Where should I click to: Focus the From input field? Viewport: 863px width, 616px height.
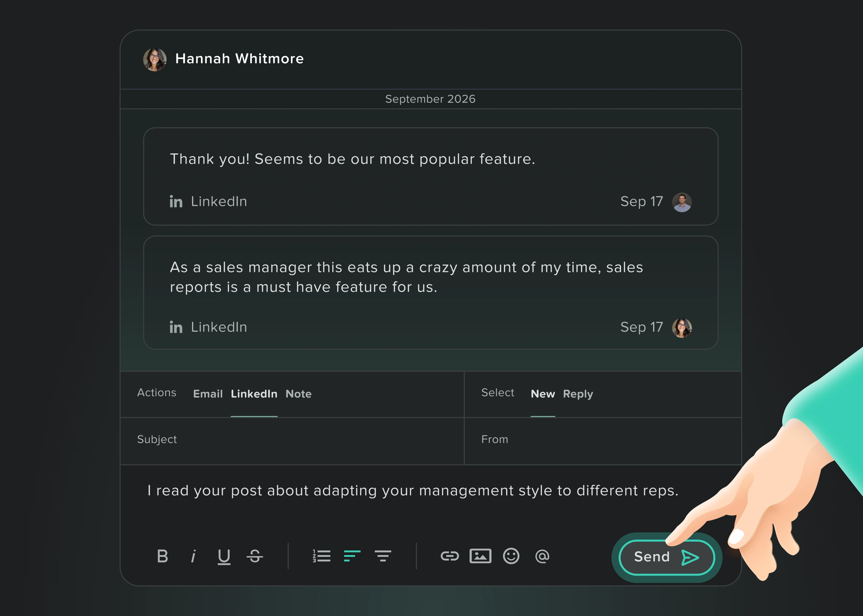[x=603, y=441]
